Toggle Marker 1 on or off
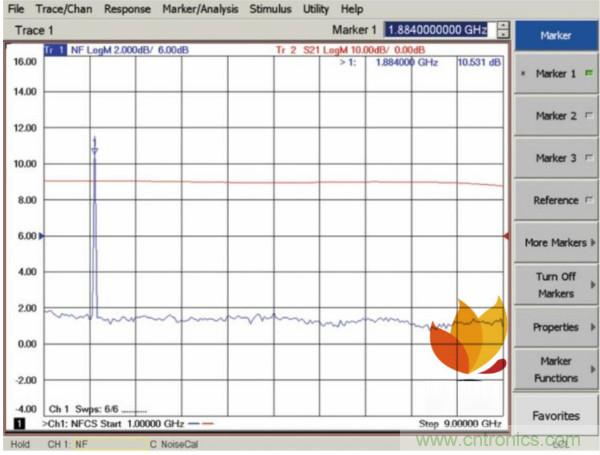Image resolution: width=600 pixels, height=455 pixels. [555, 74]
